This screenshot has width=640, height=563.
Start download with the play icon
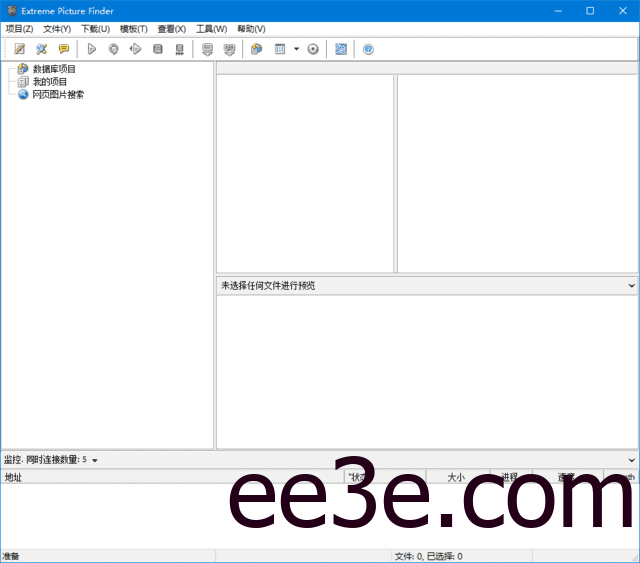coord(92,49)
